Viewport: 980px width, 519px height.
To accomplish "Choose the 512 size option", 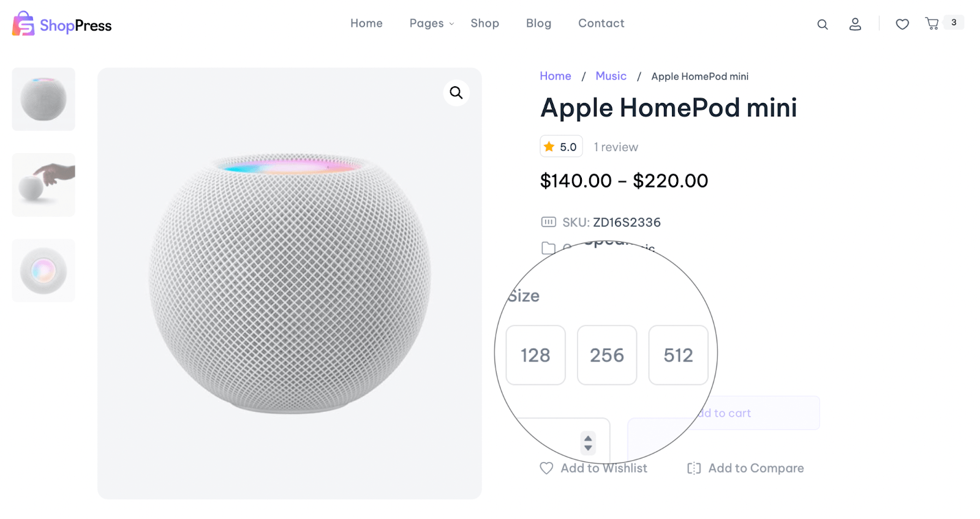I will (x=678, y=355).
